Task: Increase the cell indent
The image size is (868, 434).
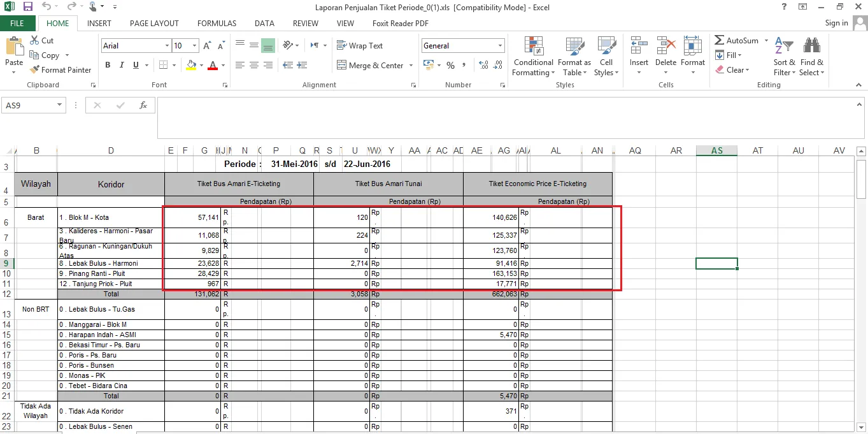Action: [x=302, y=65]
